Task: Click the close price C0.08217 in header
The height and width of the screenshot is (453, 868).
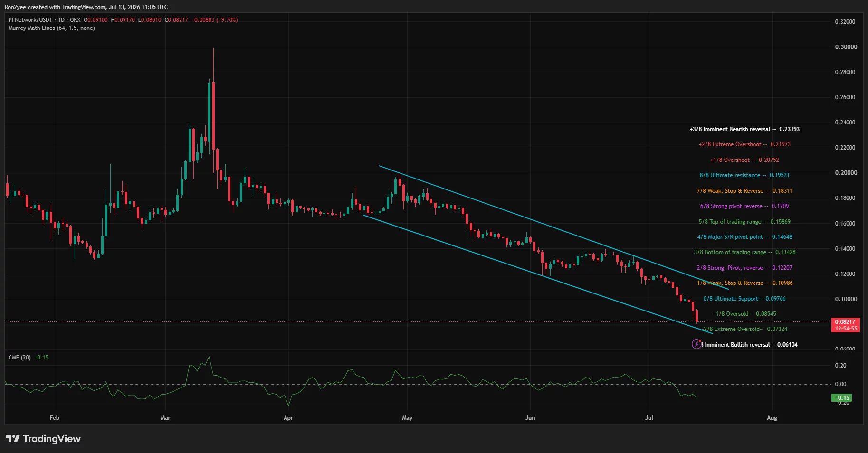Action: pyautogui.click(x=176, y=20)
